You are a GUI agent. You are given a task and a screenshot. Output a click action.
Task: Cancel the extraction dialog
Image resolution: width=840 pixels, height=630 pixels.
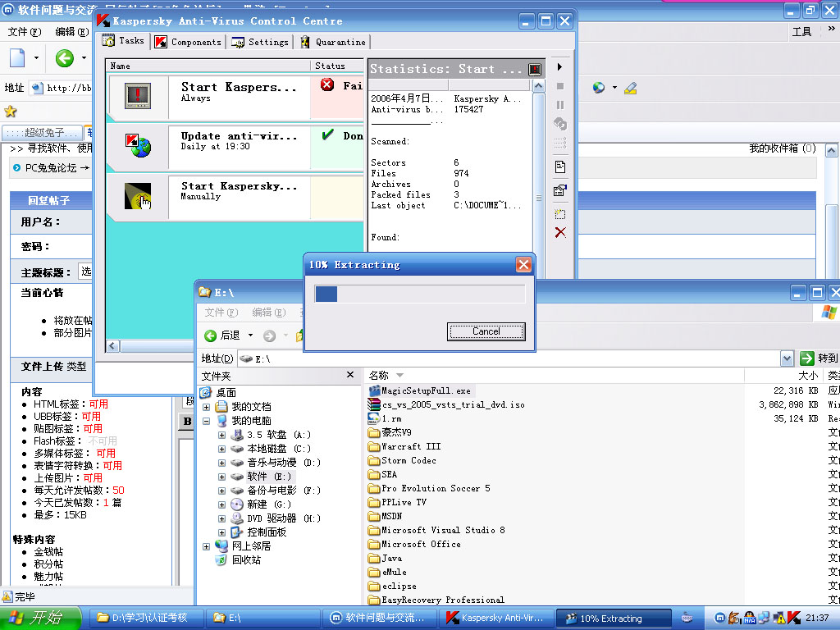click(x=486, y=331)
